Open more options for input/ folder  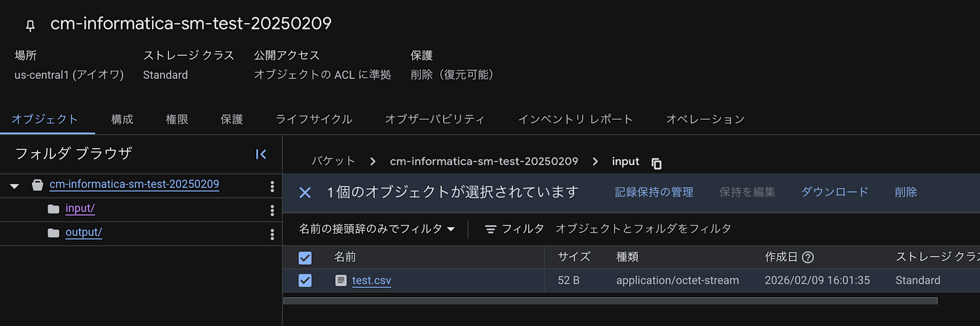(272, 210)
